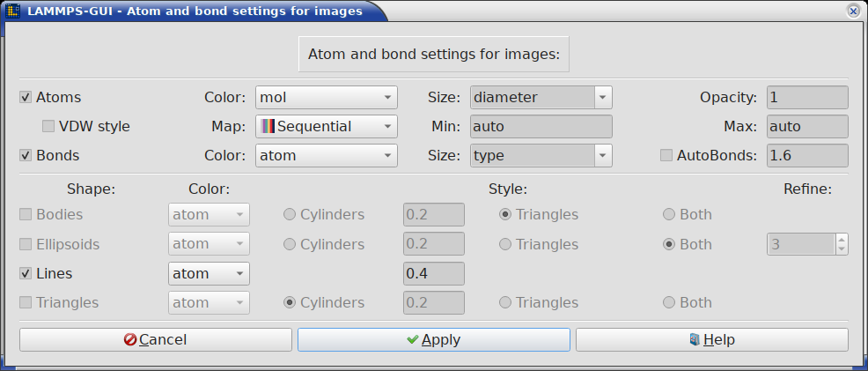Click the Lines width field showing 0.4
The image size is (868, 371).
[433, 274]
